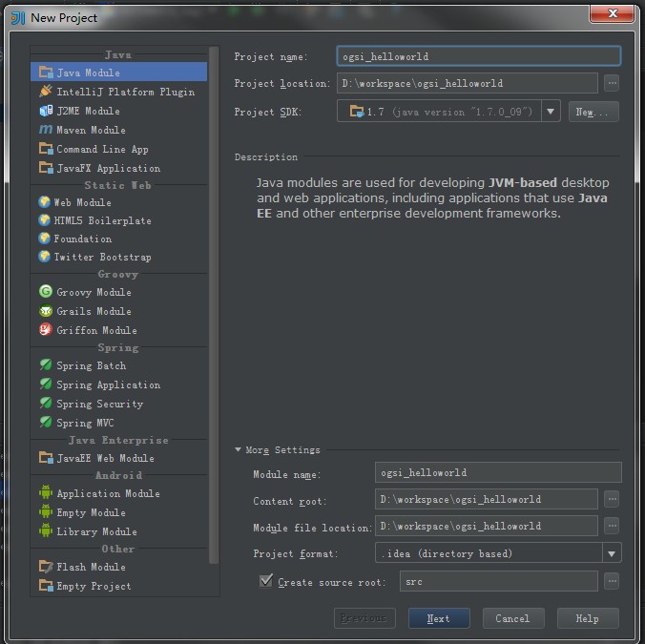Select JavaFX Application template
Screen dimensions: 645x644
click(x=119, y=168)
